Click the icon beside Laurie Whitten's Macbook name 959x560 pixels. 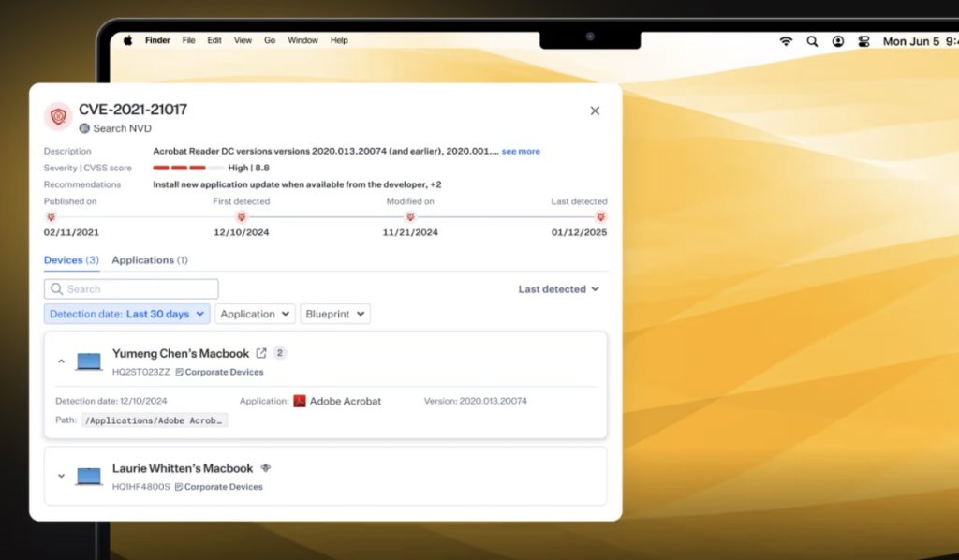tap(266, 468)
